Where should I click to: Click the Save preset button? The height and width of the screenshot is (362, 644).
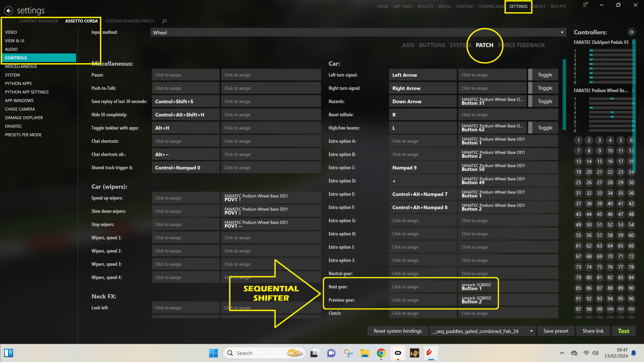pos(556,331)
